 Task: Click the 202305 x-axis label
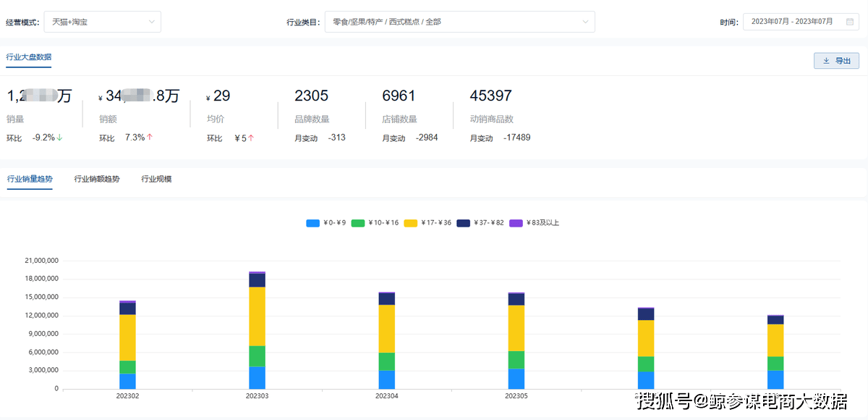(x=516, y=396)
